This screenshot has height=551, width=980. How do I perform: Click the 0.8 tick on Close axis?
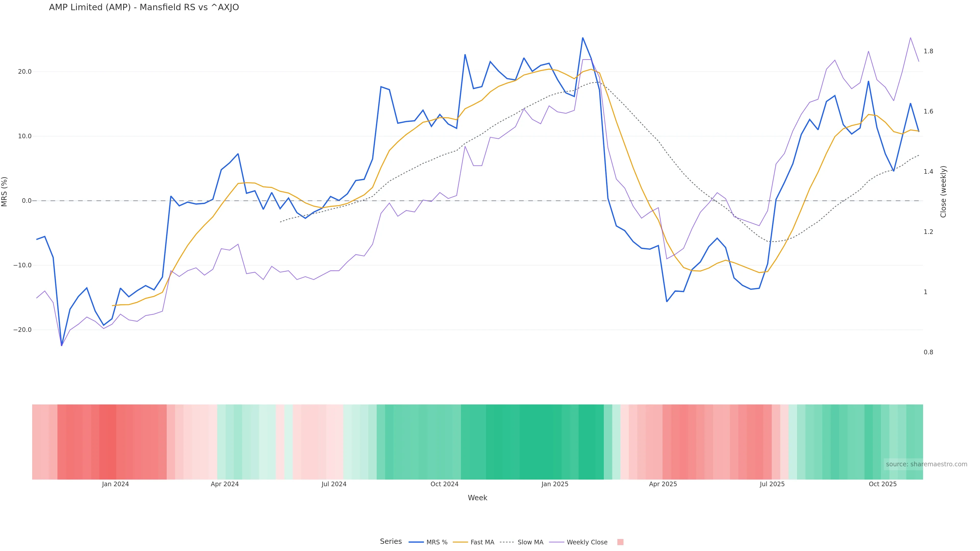[x=928, y=352]
